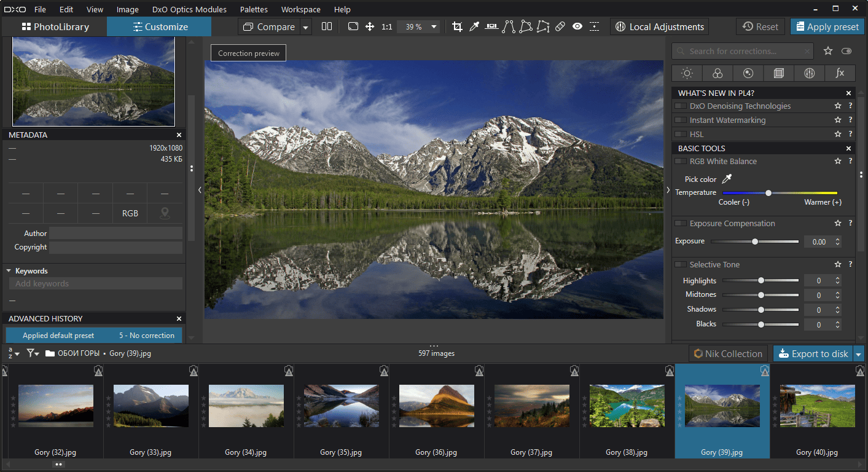Activate the Repair (bandage) tool
The image size is (868, 472).
pos(560,27)
